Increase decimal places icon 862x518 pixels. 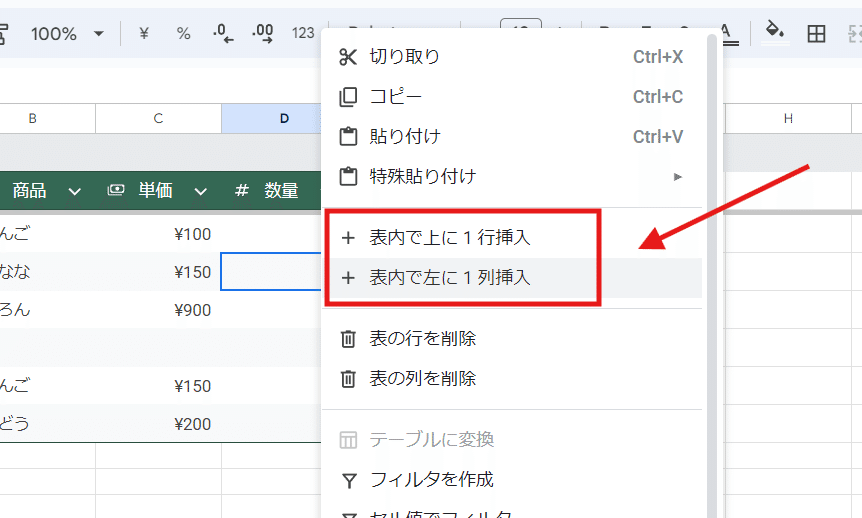[263, 34]
